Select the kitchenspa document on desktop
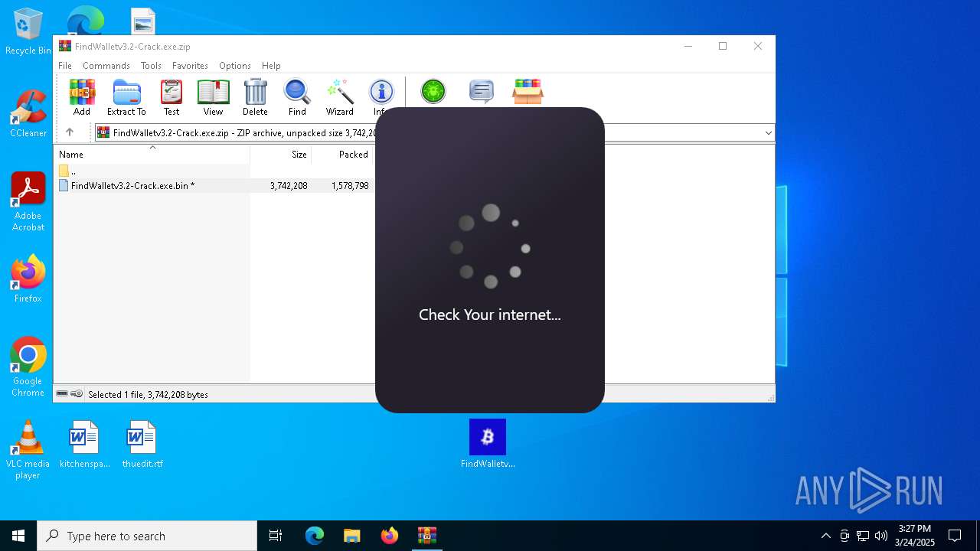980x551 pixels. [84, 445]
